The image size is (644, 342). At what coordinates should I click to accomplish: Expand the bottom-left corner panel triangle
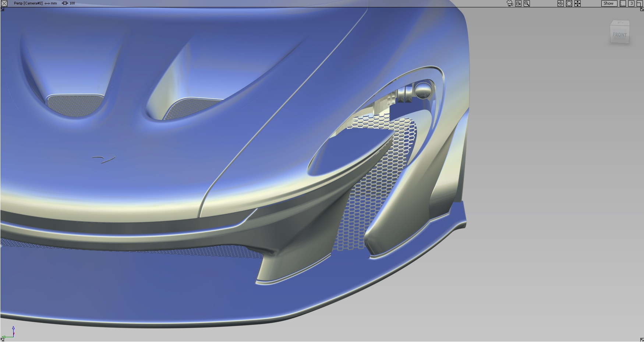click(3, 339)
